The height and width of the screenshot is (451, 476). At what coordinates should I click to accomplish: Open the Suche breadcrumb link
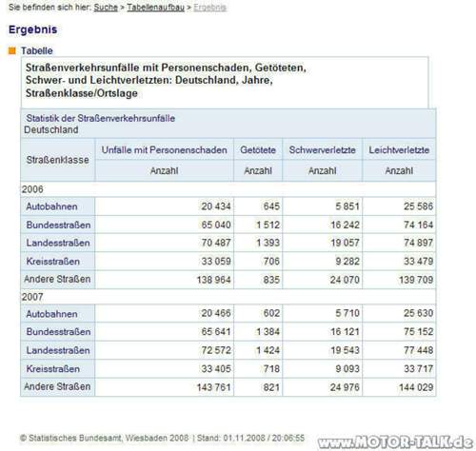pyautogui.click(x=106, y=8)
